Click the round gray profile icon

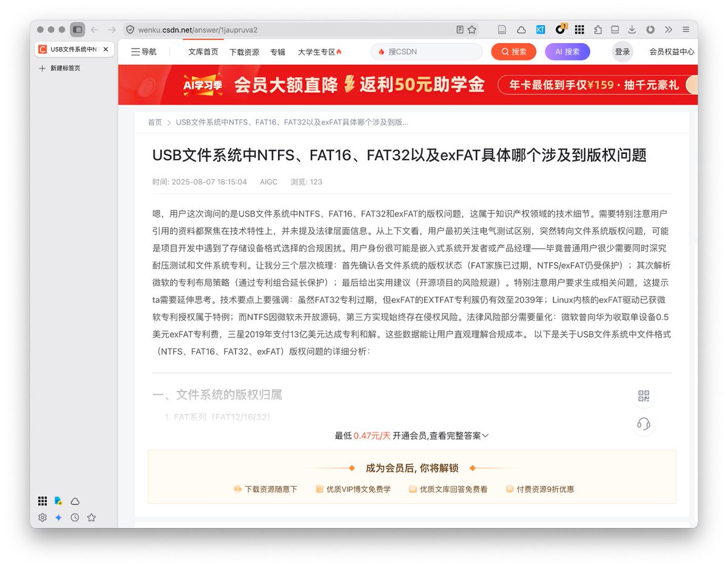click(x=650, y=30)
